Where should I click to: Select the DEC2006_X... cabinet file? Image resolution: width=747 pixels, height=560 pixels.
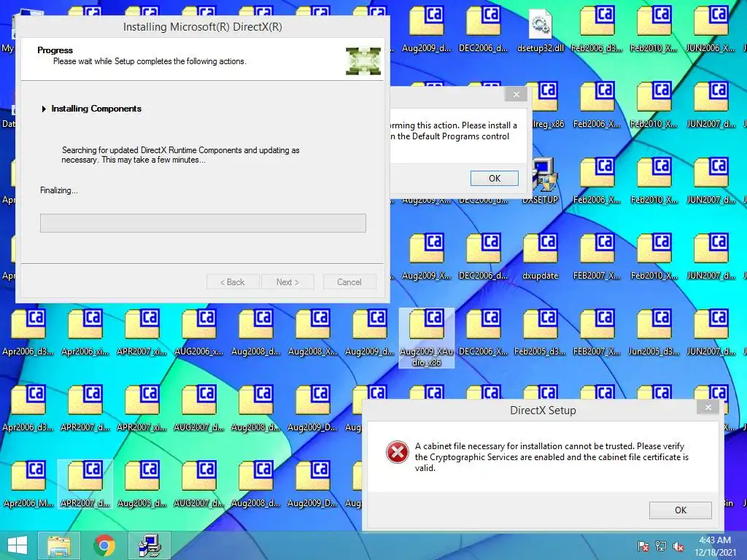point(483,332)
